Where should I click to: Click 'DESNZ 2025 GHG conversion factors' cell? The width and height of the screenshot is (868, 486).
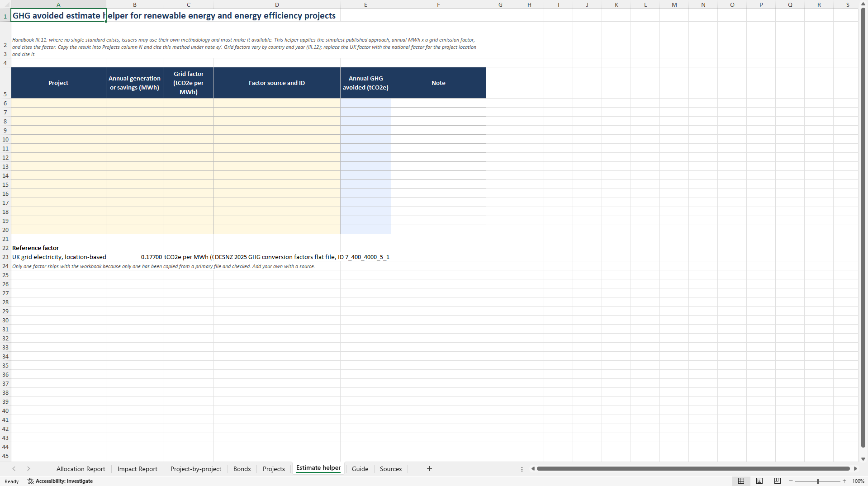coord(277,257)
